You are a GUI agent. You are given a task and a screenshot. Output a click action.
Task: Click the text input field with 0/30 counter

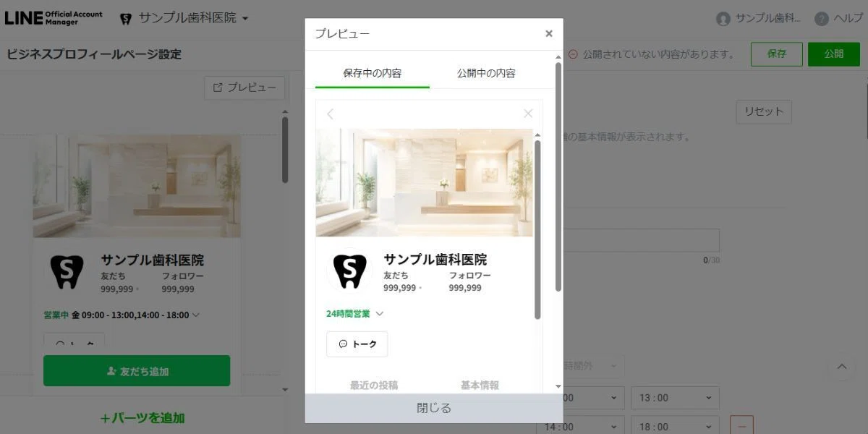tap(642, 240)
